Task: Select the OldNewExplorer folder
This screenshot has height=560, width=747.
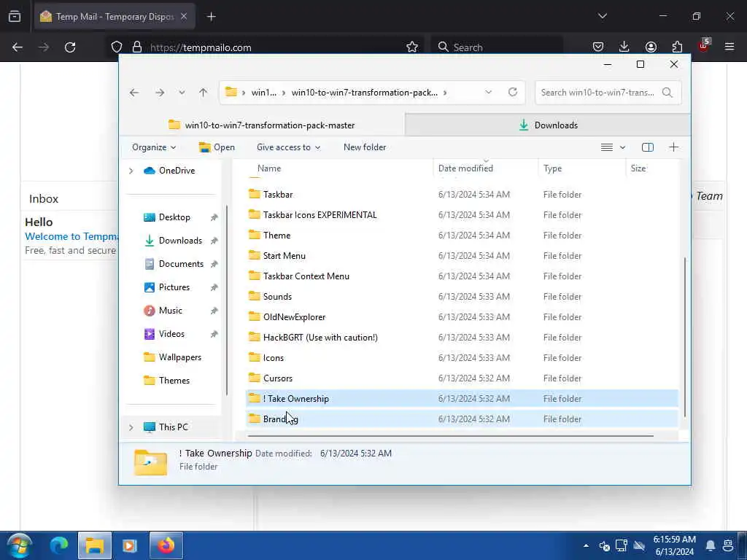Action: [462, 317]
